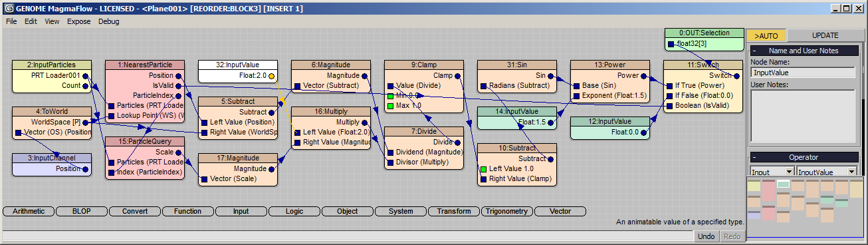The height and width of the screenshot is (245, 868).
Task: Select the 1:NearestParticle node header
Action: pos(145,65)
